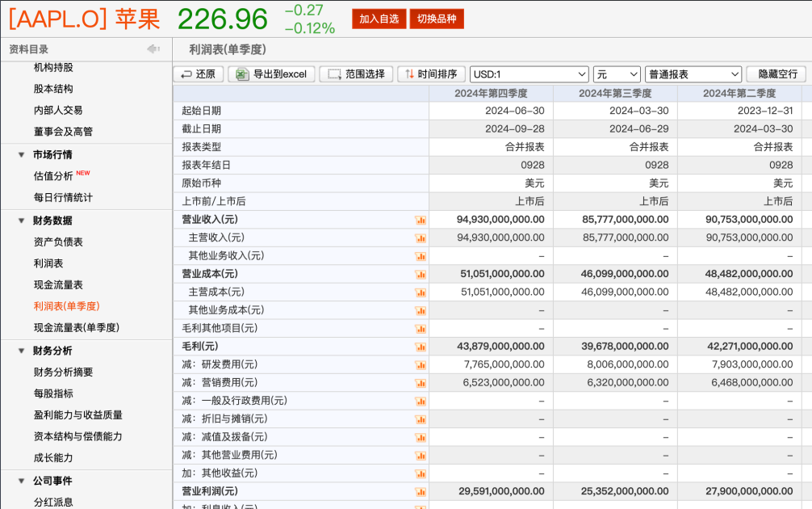Collapse the 公司事件 section

coord(21,481)
